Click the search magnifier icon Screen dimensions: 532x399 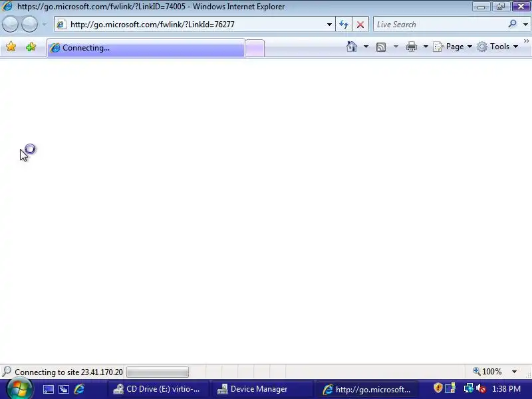pos(512,24)
